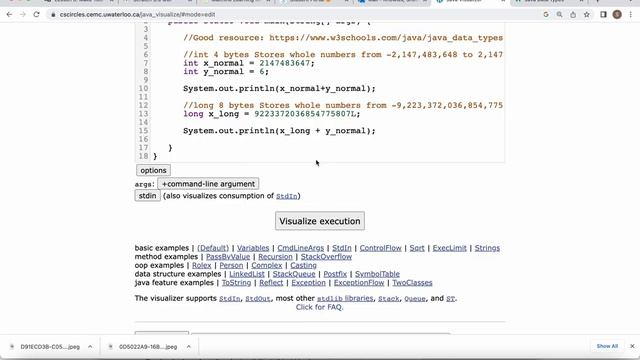Load the PassByValue method example

coord(228,257)
